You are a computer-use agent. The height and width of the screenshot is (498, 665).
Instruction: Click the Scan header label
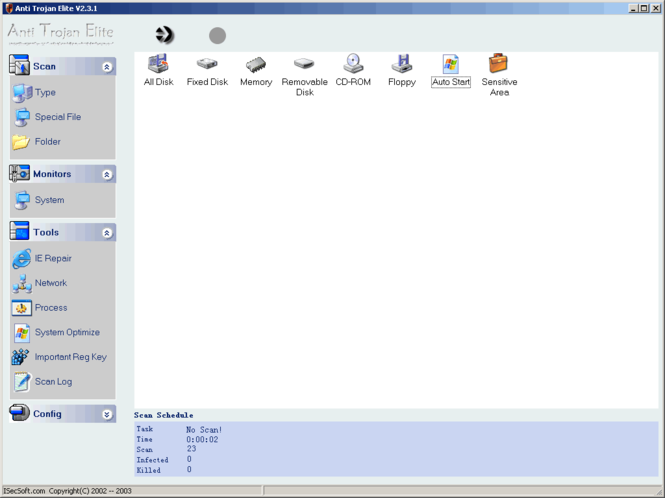(x=45, y=67)
